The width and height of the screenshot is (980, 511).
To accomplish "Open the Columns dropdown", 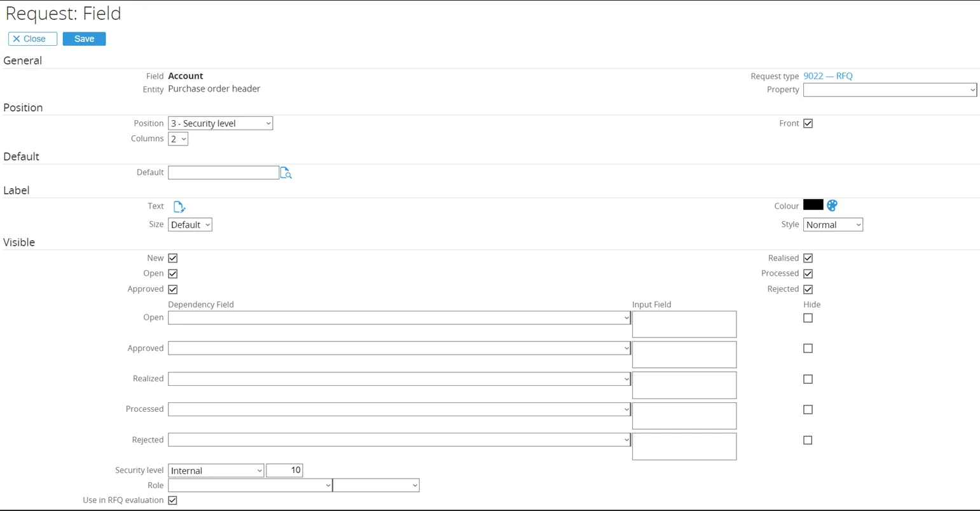I will tap(178, 139).
